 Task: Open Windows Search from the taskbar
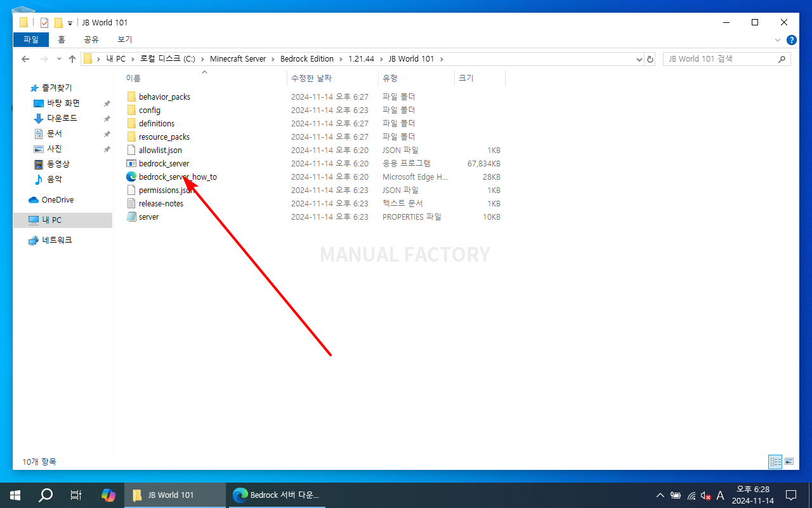click(46, 495)
